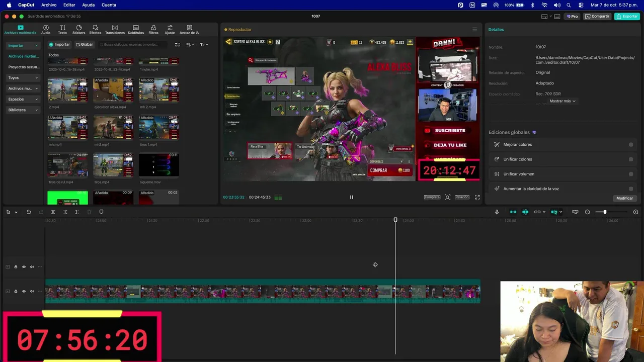Open the three-dot menu of upper track
The height and width of the screenshot is (362, 644).
tap(40, 267)
